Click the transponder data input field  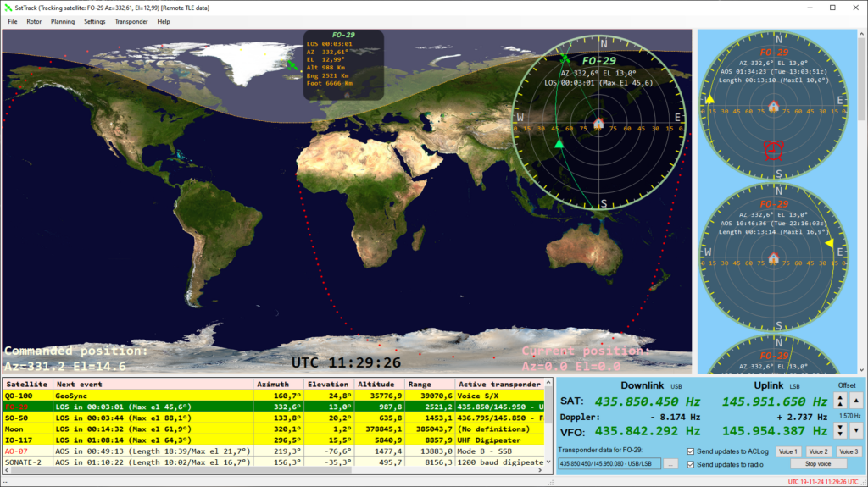click(609, 464)
